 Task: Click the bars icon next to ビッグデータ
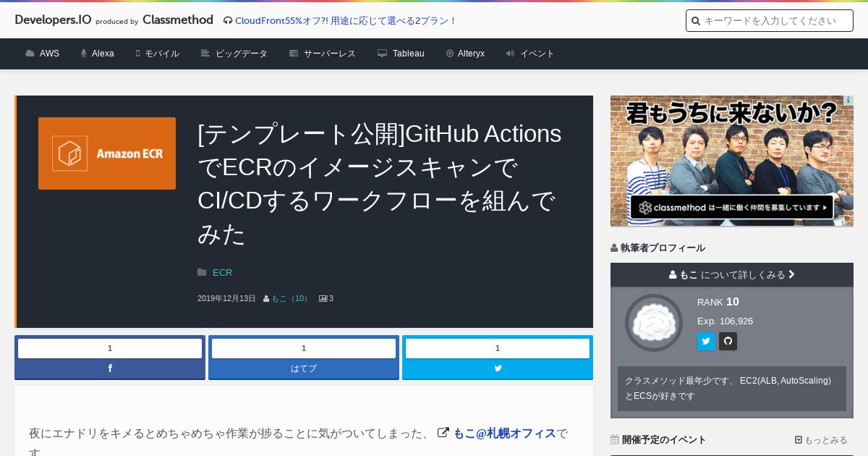click(205, 54)
